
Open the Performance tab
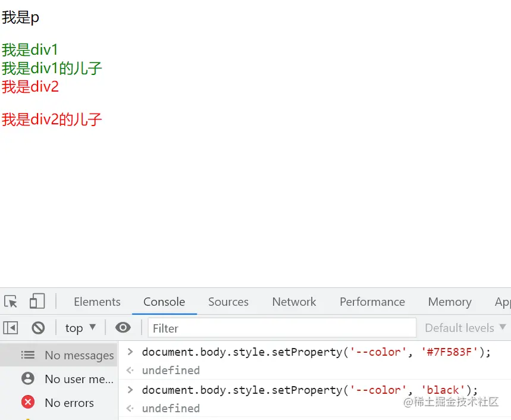(372, 302)
